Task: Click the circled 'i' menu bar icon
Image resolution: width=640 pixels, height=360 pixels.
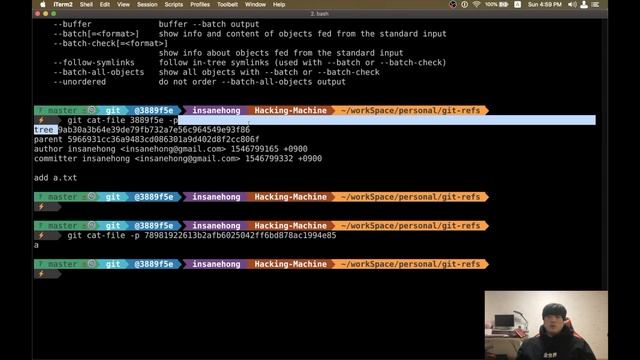Action: [464, 4]
